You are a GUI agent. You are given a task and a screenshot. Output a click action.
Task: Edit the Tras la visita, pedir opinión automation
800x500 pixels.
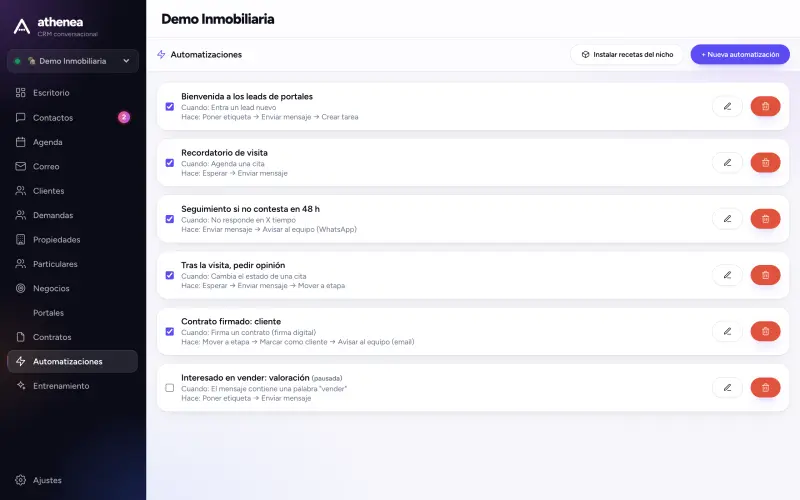point(727,275)
